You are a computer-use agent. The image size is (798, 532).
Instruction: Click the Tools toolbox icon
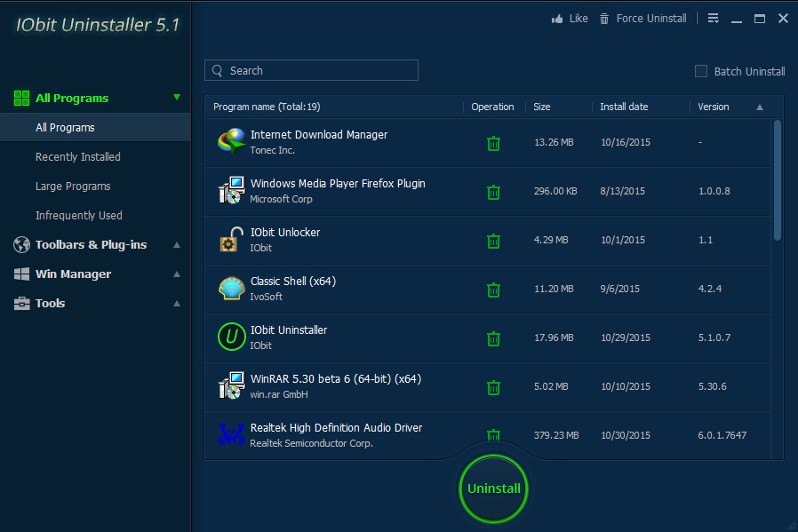point(21,303)
